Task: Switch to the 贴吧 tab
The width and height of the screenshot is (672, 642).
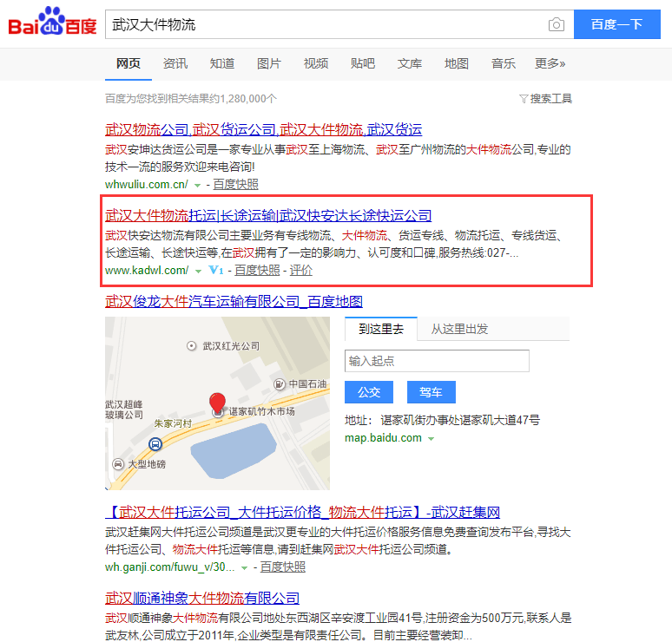Action: [363, 63]
